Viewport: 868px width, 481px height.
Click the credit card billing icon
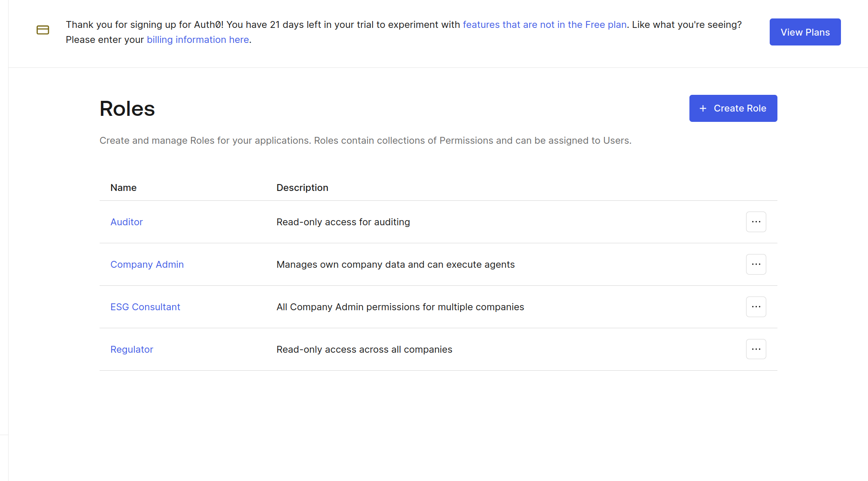point(43,30)
